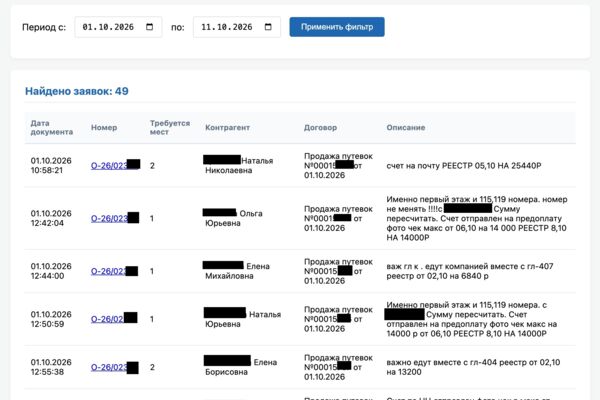The image size is (600, 400).
Task: Open calendar picker on start date field
Action: point(150,27)
